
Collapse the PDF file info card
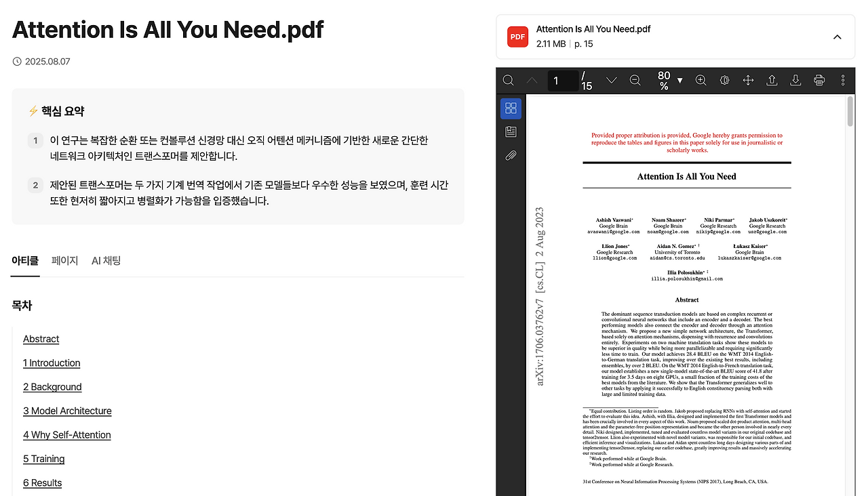click(x=837, y=37)
